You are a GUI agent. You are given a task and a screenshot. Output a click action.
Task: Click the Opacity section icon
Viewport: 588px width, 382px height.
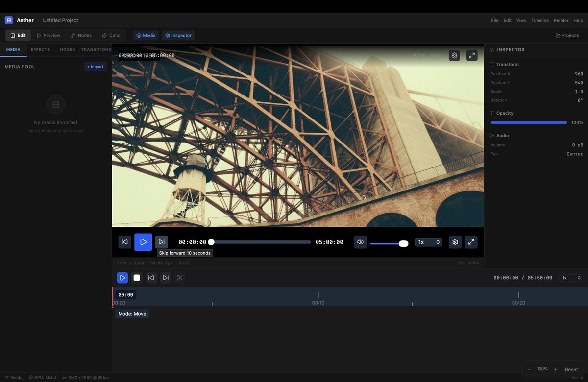pyautogui.click(x=491, y=113)
